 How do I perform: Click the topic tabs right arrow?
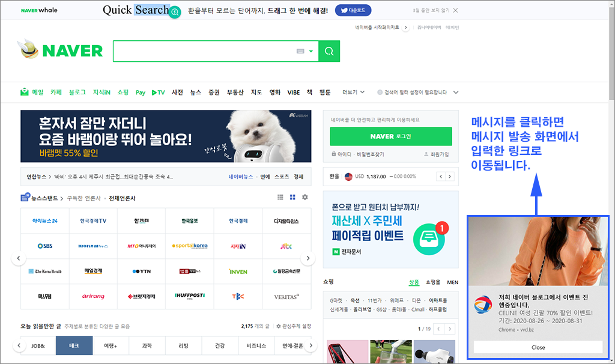click(x=311, y=345)
